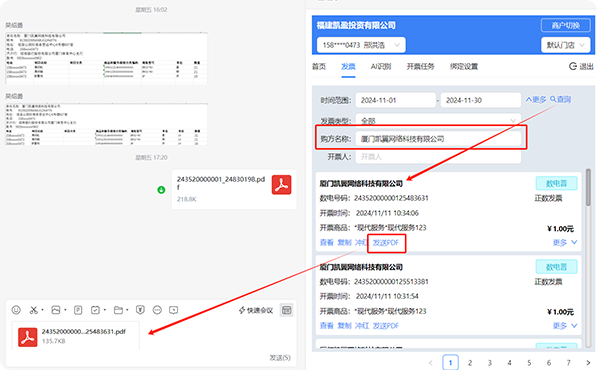Open image icon dropdown arrow
This screenshot has width=597, height=370.
click(65, 310)
